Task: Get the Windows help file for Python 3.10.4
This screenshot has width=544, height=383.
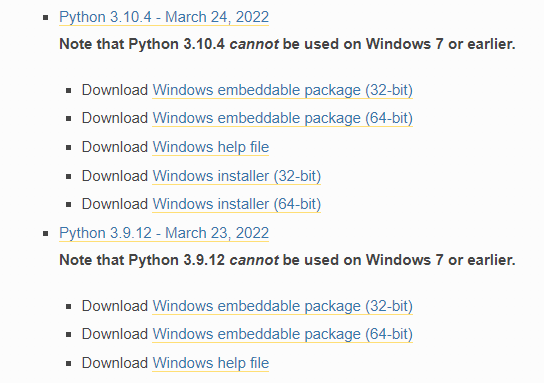Action: pos(211,147)
